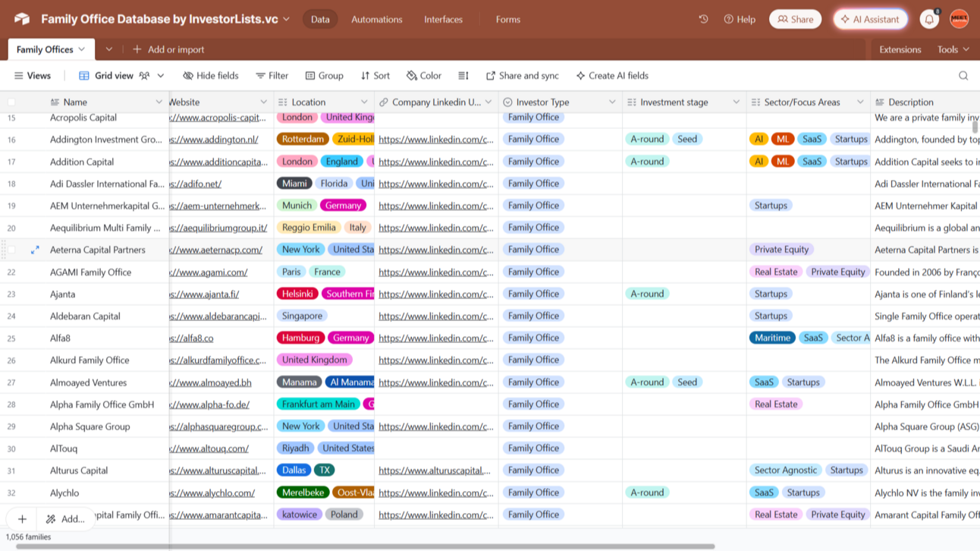
Task: Click the Airtable home logo icon
Action: (22, 19)
